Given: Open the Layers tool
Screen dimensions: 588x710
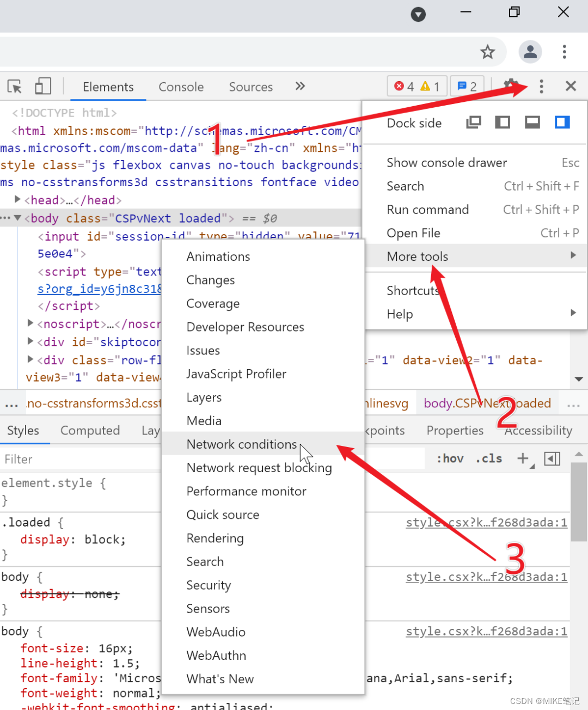Looking at the screenshot, I should (x=263, y=397).
